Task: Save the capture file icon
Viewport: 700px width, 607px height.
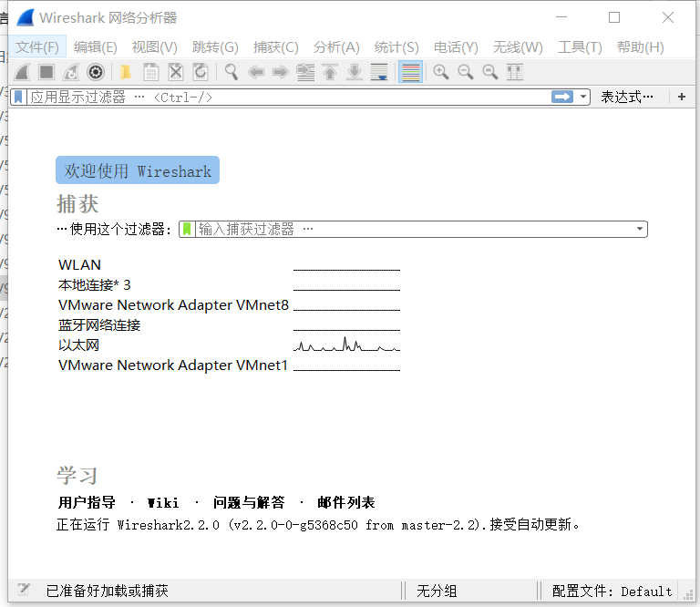Action: [x=151, y=72]
